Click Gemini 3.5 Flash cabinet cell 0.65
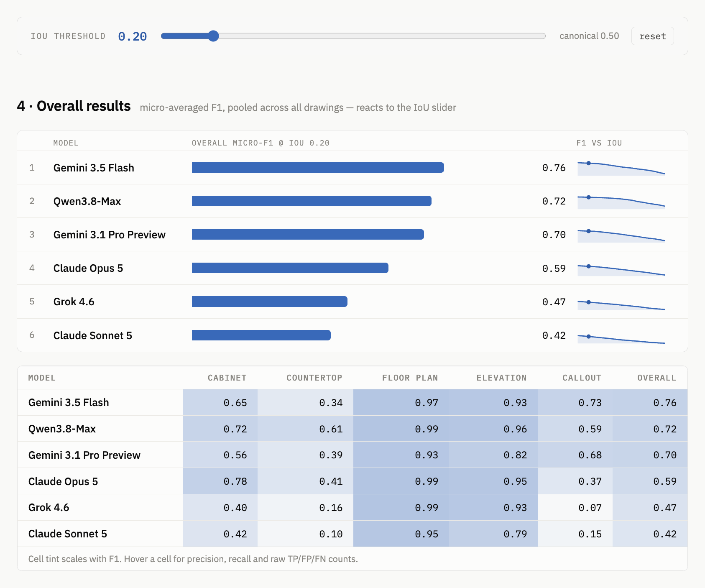Screen dimensions: 705x588 [x=220, y=402]
